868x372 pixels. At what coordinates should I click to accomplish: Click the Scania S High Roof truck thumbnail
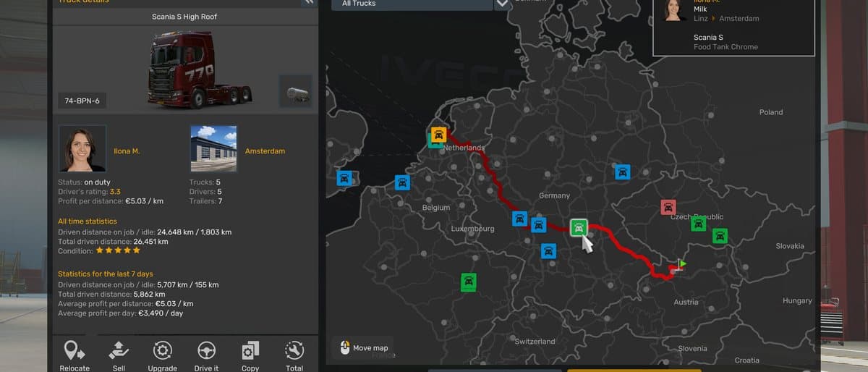point(200,70)
